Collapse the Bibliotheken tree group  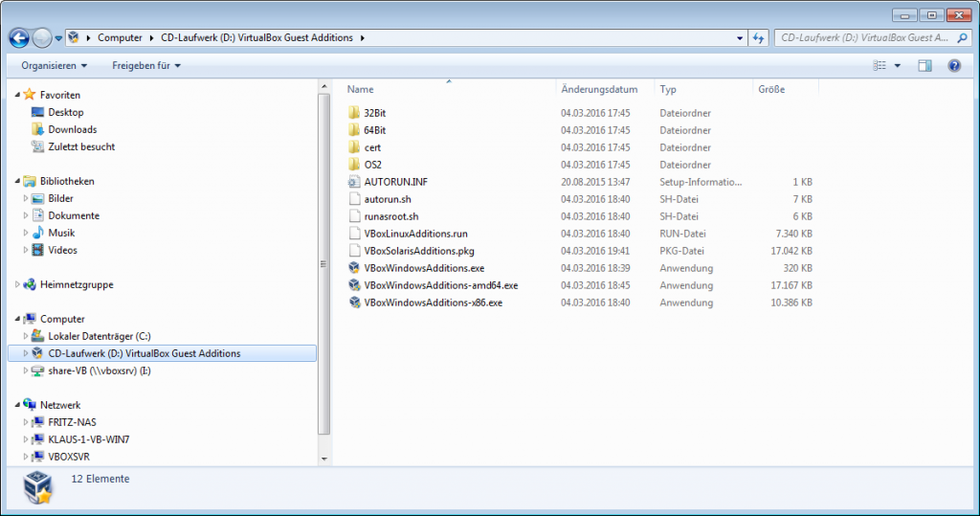pos(17,181)
